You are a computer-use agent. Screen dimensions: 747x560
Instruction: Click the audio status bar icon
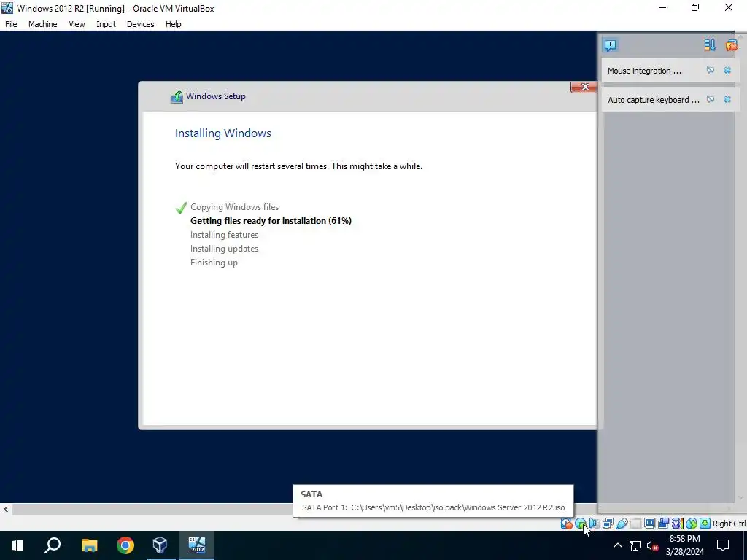(594, 524)
